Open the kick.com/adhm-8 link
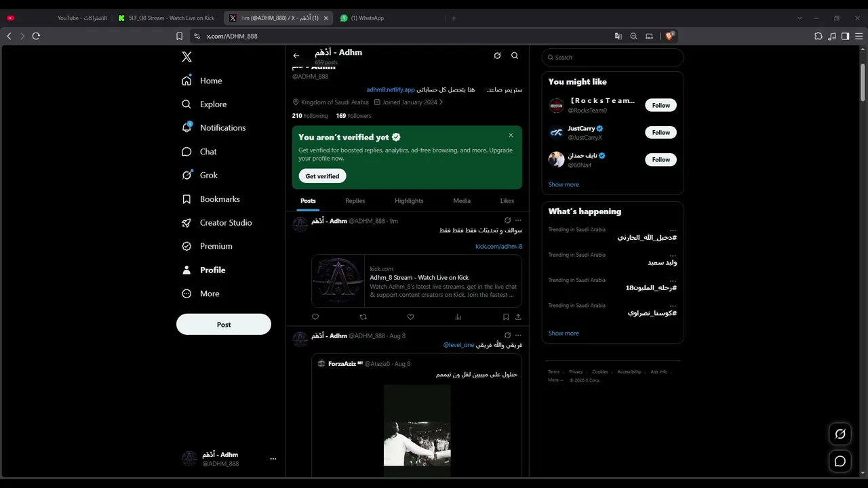Screen dimensions: 868x488 tap(498, 247)
